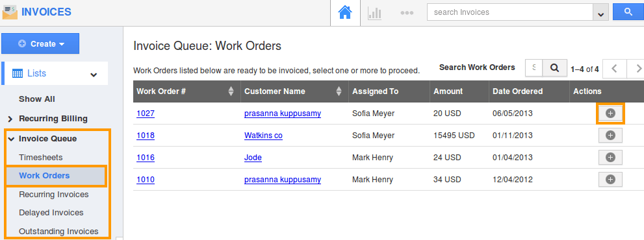Click plus icon for work order 1010

click(x=610, y=179)
